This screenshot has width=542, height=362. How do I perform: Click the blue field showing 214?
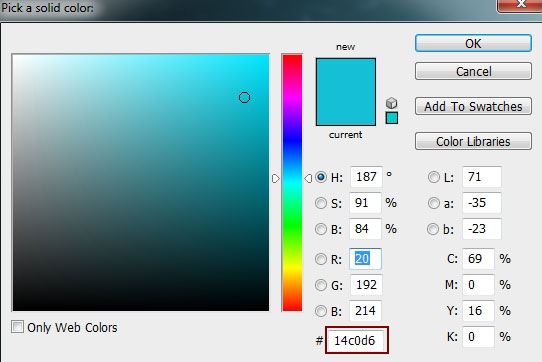pyautogui.click(x=365, y=310)
